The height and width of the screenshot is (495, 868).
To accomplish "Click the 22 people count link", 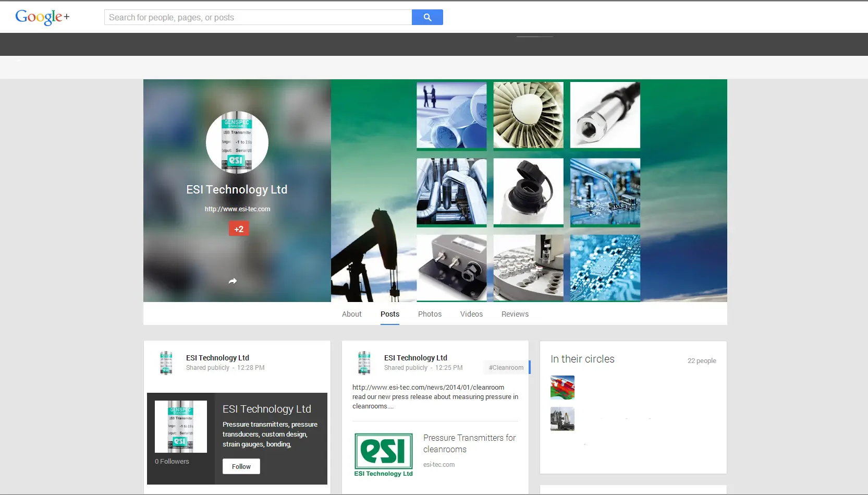I will (x=701, y=361).
